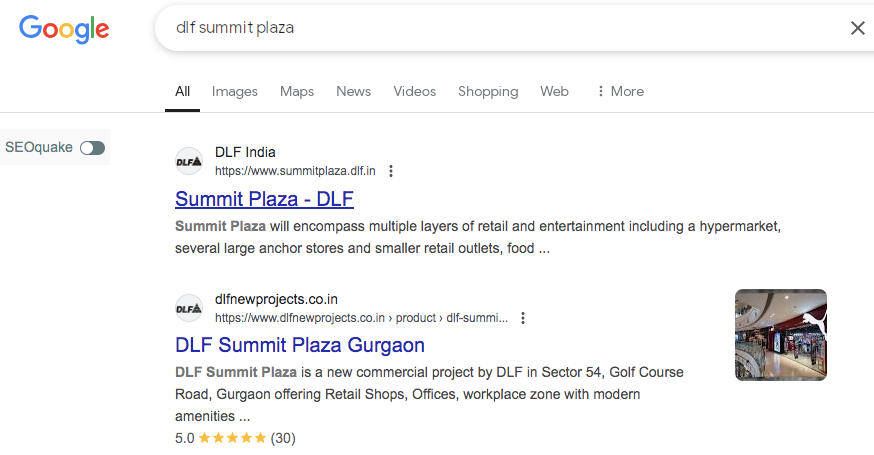Screen dimensions: 874x455
Task: Click the DLF favicon beside DLF India
Action: [x=189, y=162]
